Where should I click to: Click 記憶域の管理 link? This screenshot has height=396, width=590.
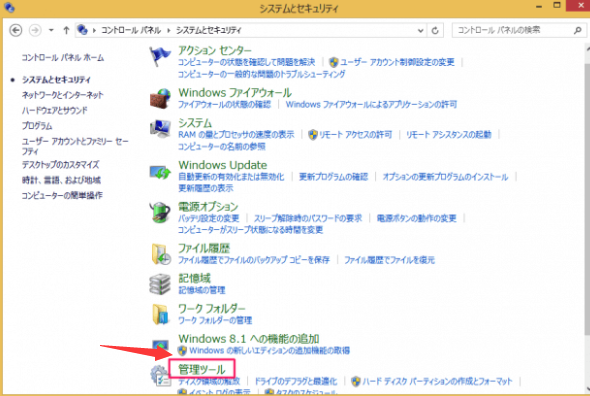click(202, 290)
